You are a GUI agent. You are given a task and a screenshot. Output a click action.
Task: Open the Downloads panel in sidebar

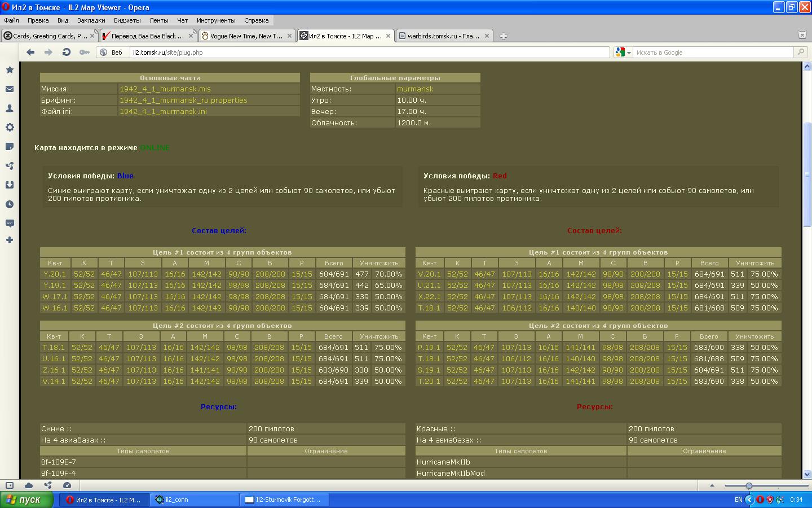tap(10, 185)
